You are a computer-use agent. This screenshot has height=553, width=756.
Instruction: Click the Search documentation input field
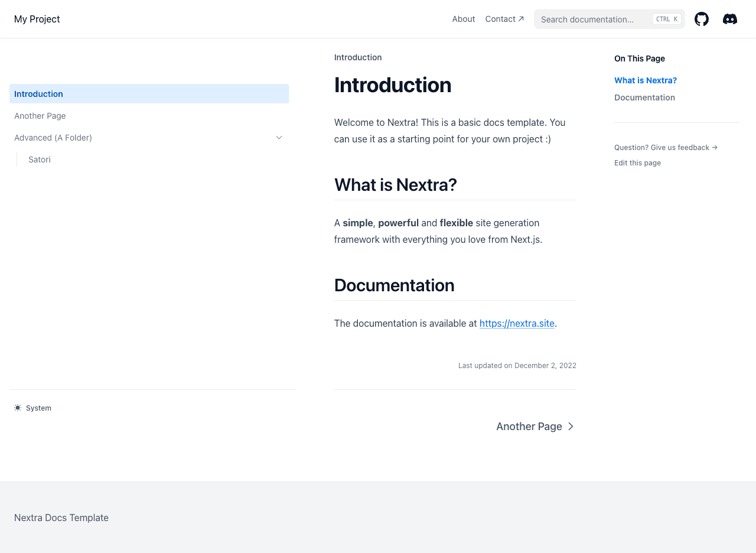(x=591, y=19)
